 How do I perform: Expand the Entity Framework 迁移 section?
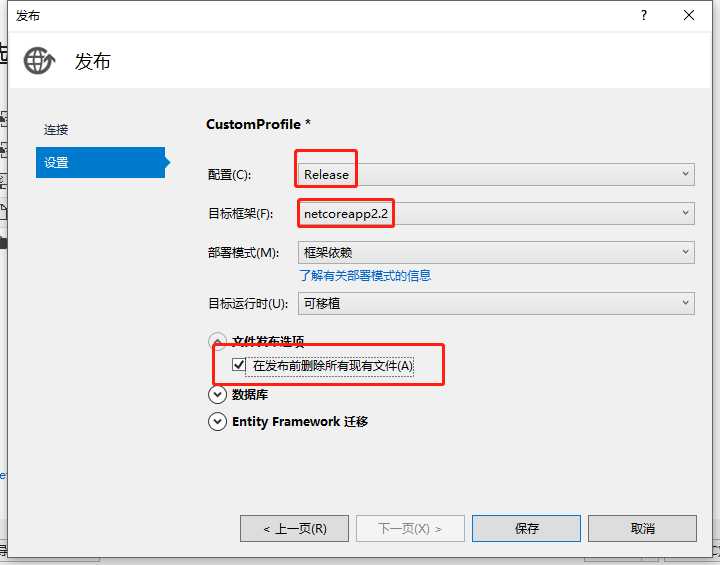click(217, 422)
